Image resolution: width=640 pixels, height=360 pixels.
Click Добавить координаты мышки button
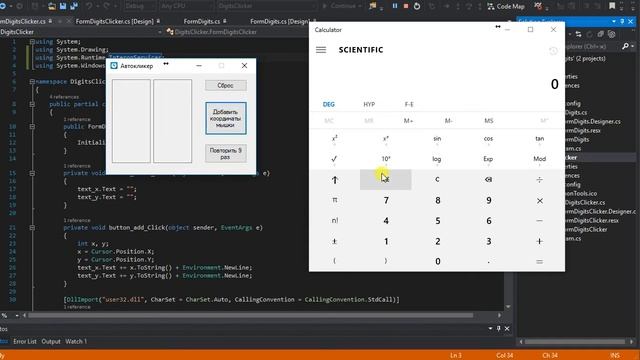pos(225,118)
